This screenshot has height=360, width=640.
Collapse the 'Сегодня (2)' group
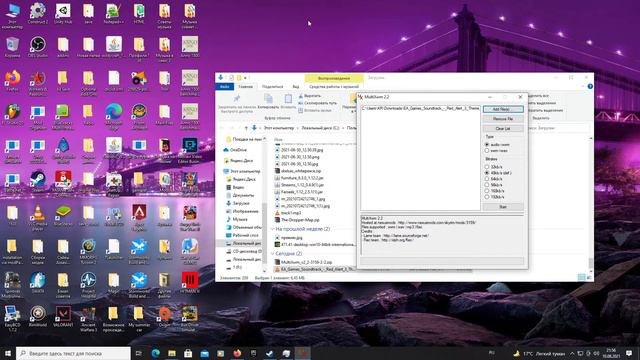273,253
